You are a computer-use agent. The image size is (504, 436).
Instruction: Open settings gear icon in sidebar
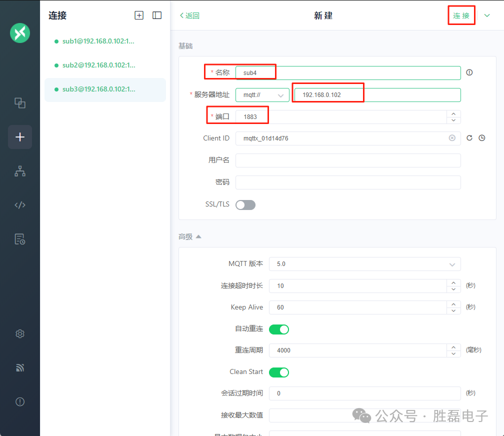click(20, 334)
